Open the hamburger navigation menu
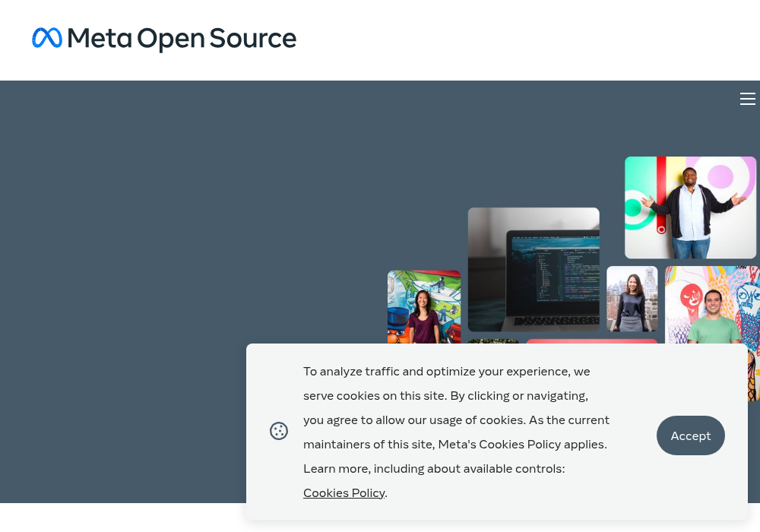Screen dimensions: 760x532 [x=747, y=99]
